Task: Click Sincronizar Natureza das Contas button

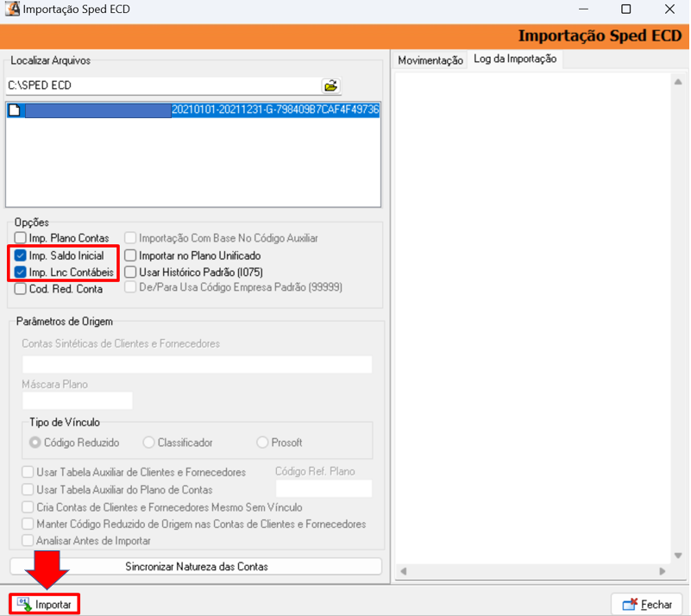Action: pyautogui.click(x=196, y=567)
